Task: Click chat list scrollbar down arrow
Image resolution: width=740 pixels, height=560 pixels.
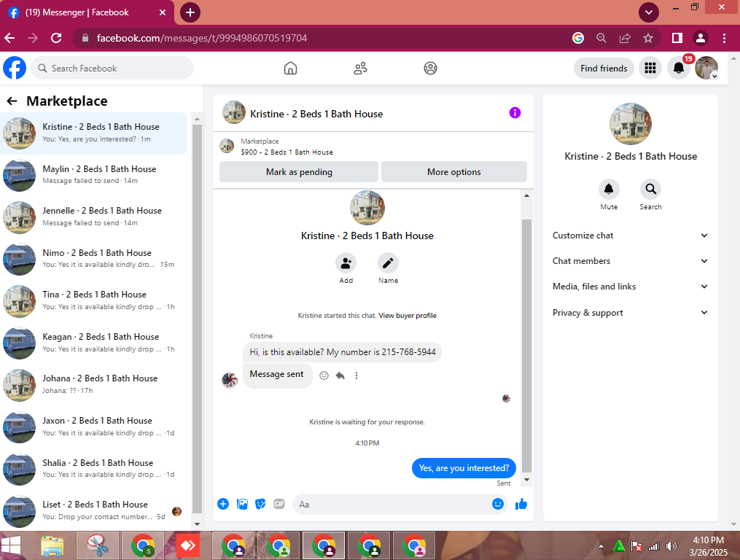Action: tap(198, 524)
